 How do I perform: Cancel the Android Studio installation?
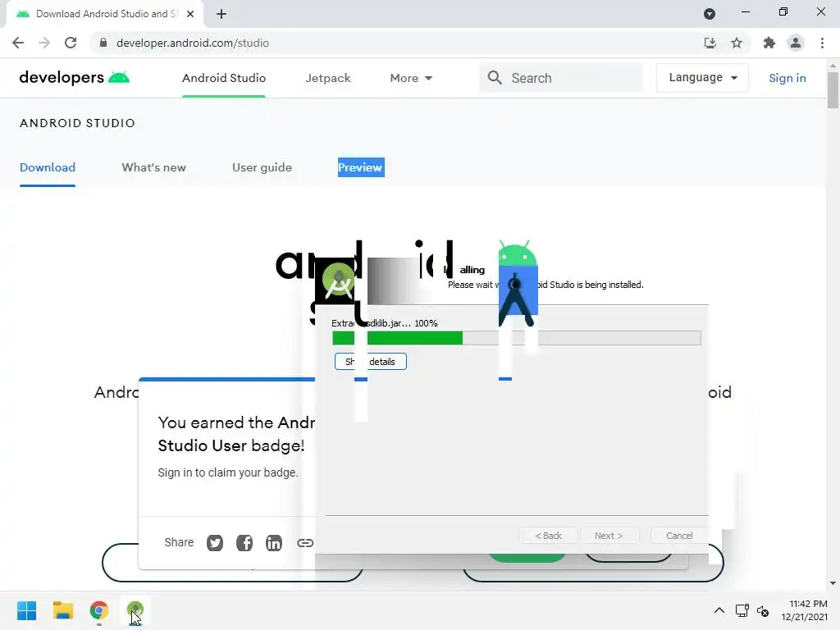(x=679, y=536)
